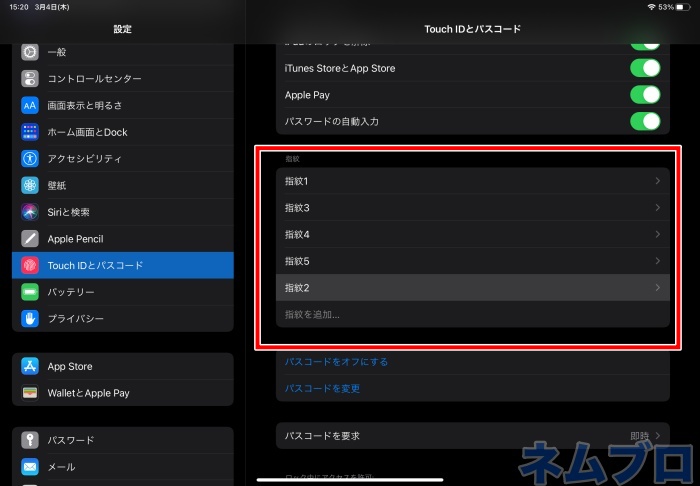Image resolution: width=700 pixels, height=486 pixels.
Task: Open WalletとApple Pay settings
Action: (123, 393)
